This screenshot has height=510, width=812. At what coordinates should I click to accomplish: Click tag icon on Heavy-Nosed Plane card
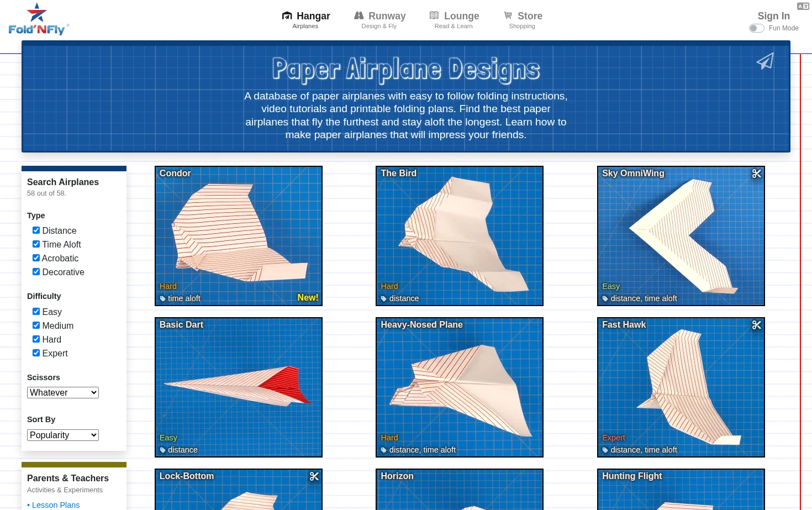click(384, 450)
